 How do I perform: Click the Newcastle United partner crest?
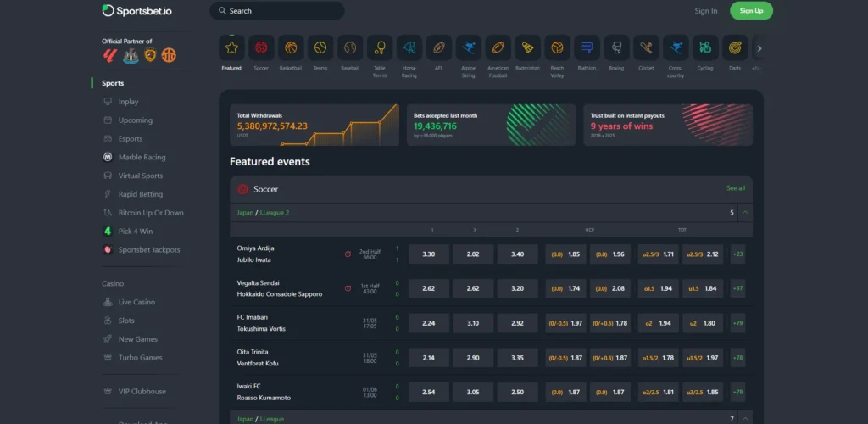tap(131, 55)
